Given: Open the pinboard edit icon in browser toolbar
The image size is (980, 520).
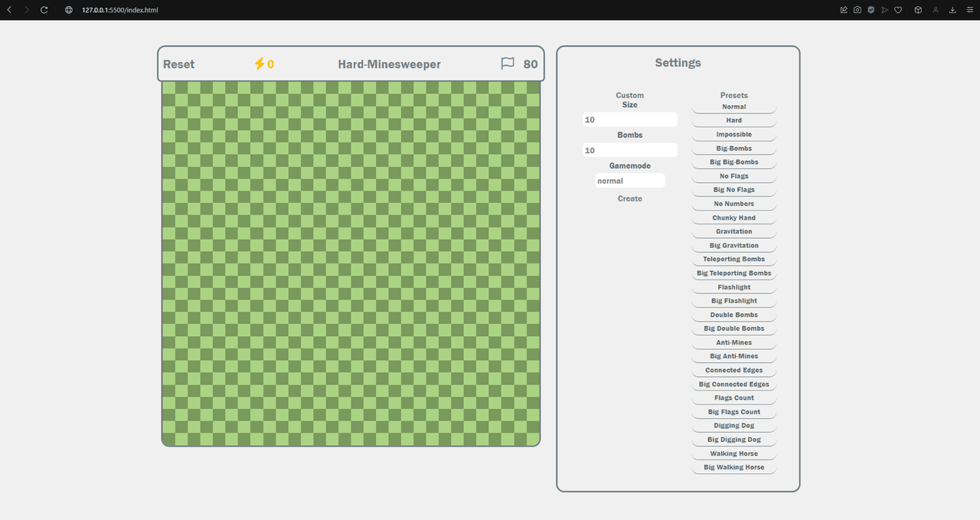Looking at the screenshot, I should (844, 10).
